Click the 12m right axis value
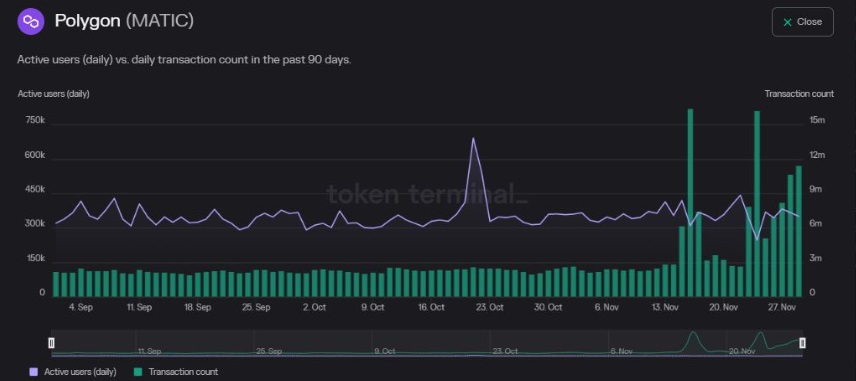Screen dimensions: 856x381 pos(817,156)
